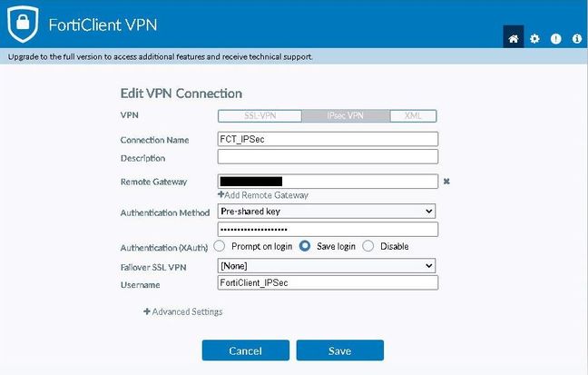The height and width of the screenshot is (375, 588).
Task: Click the FortiClient shield lock logo
Action: pyautogui.click(x=23, y=25)
